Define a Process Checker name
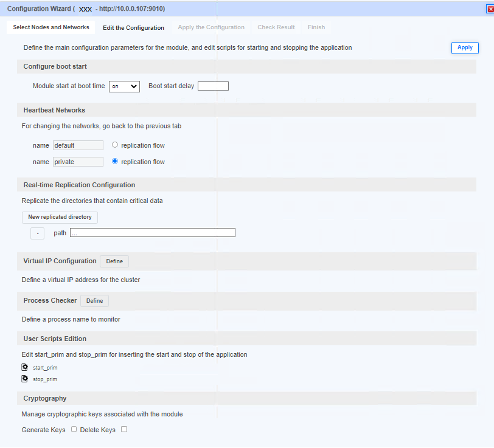 94,300
